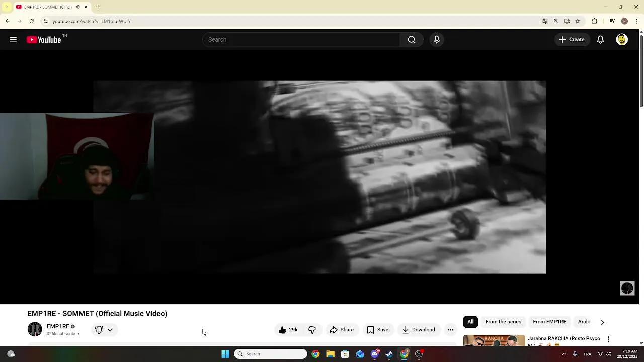Open Discord from the taskbar
Image resolution: width=644 pixels, height=362 pixels.
(x=375, y=354)
